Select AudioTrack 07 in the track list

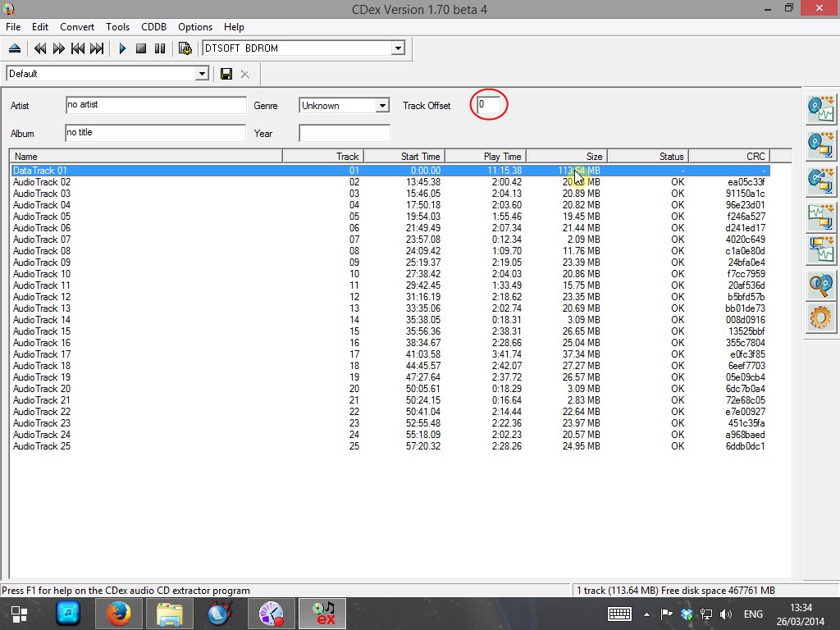tap(42, 240)
